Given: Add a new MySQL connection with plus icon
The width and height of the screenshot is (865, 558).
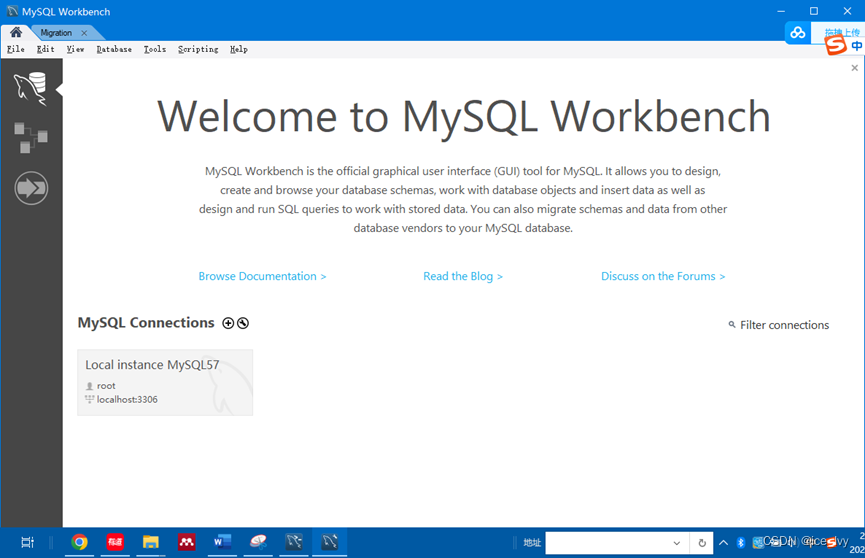Looking at the screenshot, I should [x=228, y=323].
